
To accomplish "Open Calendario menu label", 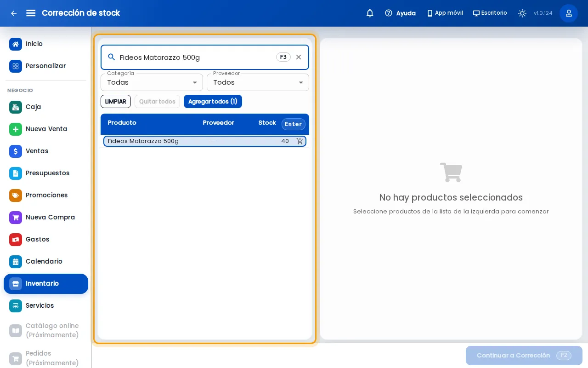I will click(x=44, y=262).
